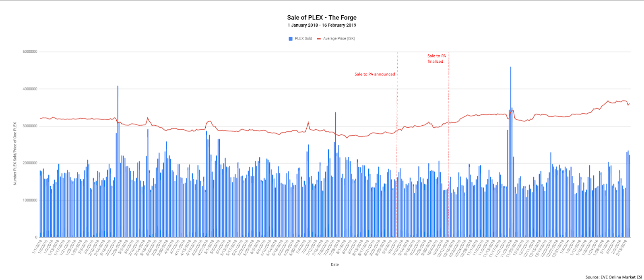The image size is (644, 280).
Task: Click the y-axis value 4000000
Action: coord(30,89)
